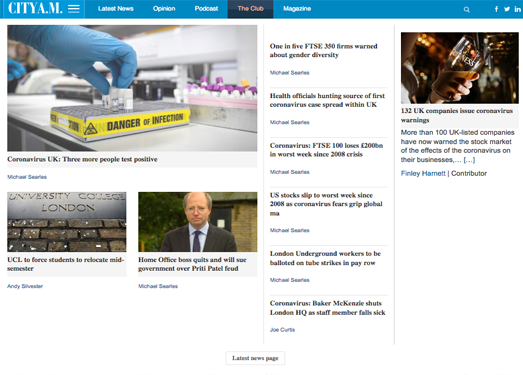523x375 pixels.
Task: Open the Guinness pint glass thumbnail
Action: point(460,68)
